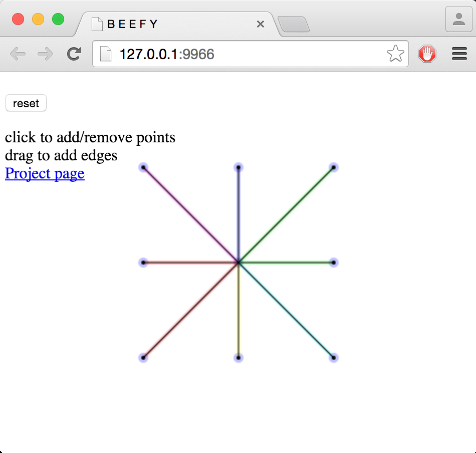
Task: Remove the top-center graph point
Action: coord(239,167)
